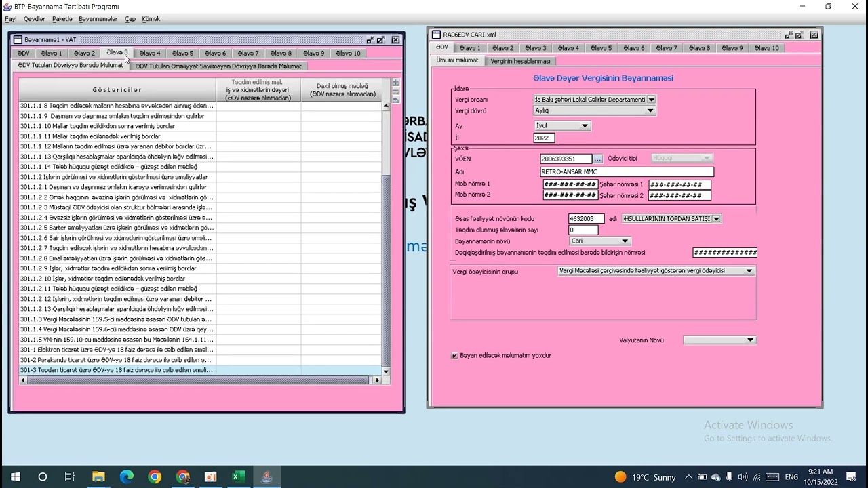This screenshot has width=868, height=488.
Task: Click the Mob nömrə 1 field
Action: (x=570, y=184)
